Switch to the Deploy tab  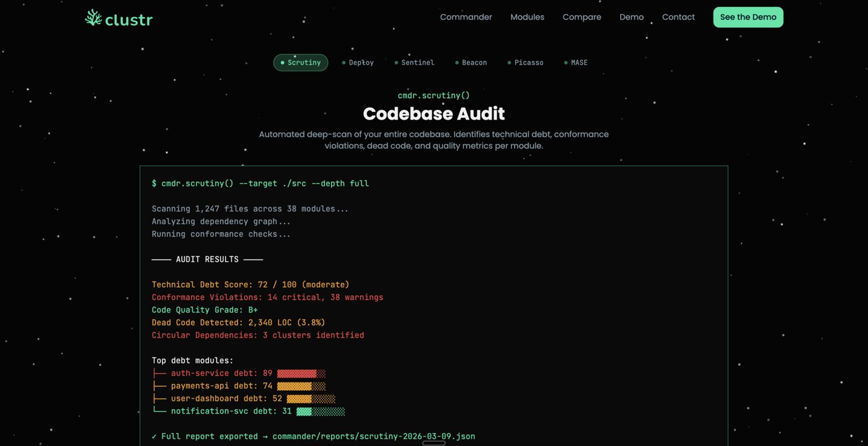(358, 63)
